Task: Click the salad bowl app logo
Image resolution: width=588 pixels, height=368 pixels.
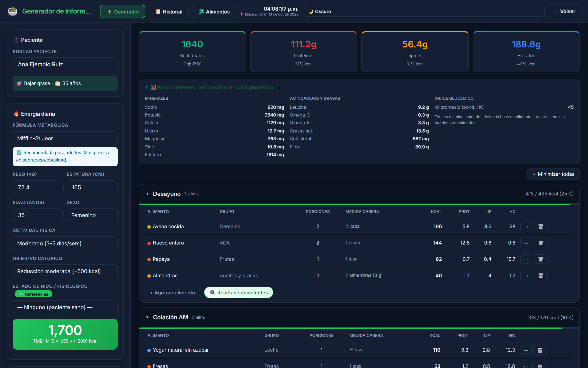Action: (x=13, y=11)
